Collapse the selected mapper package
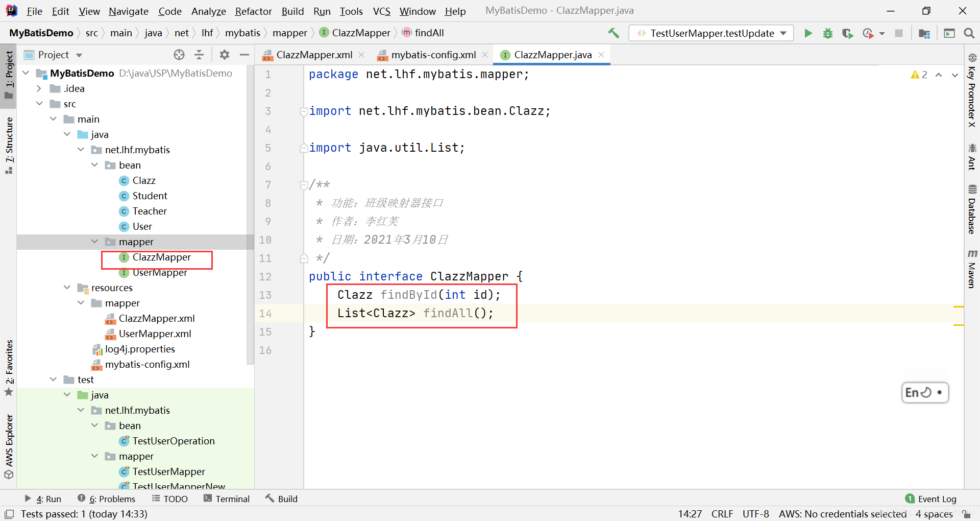Image resolution: width=980 pixels, height=521 pixels. [94, 242]
